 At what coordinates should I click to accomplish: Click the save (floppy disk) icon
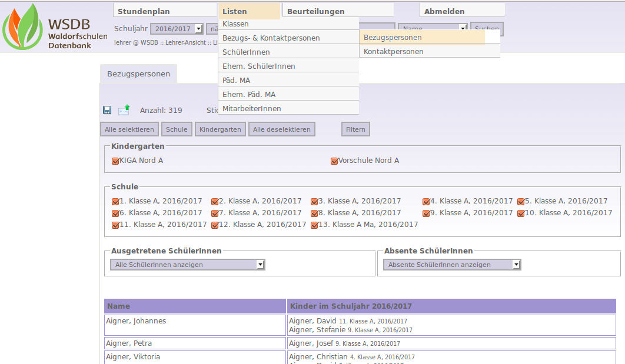click(107, 110)
